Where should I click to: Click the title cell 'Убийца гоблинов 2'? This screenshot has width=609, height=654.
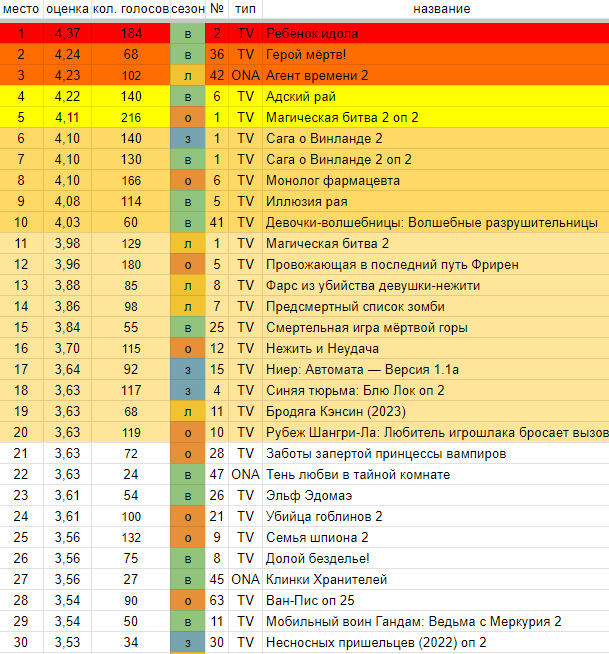point(435,516)
